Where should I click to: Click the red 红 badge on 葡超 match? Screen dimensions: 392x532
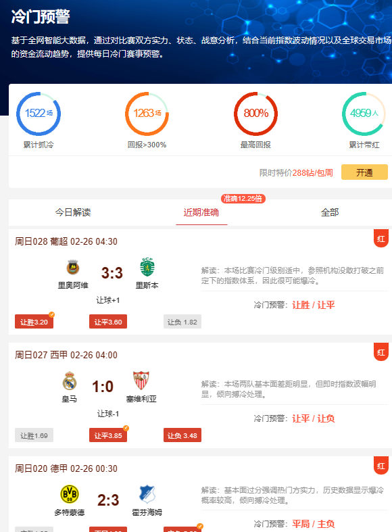[x=381, y=239]
